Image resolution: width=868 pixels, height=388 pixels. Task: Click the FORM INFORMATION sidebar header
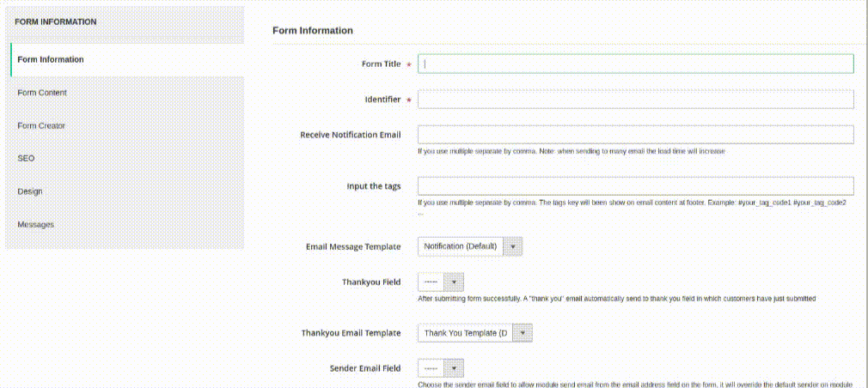pos(56,21)
